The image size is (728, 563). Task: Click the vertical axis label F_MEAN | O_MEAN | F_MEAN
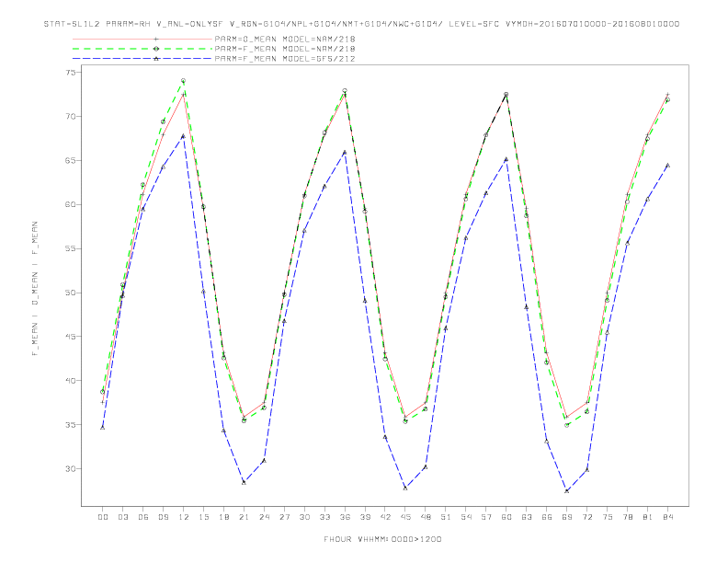click(x=35, y=289)
